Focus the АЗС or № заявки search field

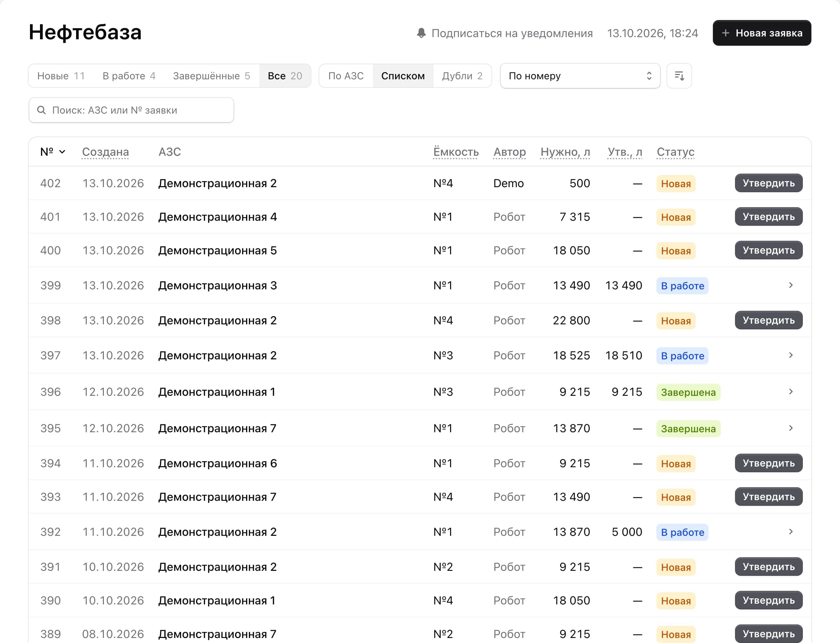pos(131,110)
